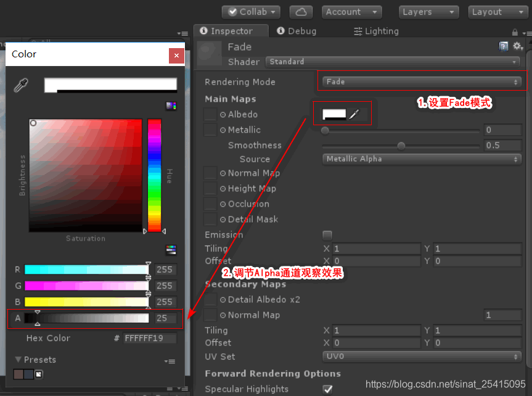Open the Layers dropdown

click(428, 12)
